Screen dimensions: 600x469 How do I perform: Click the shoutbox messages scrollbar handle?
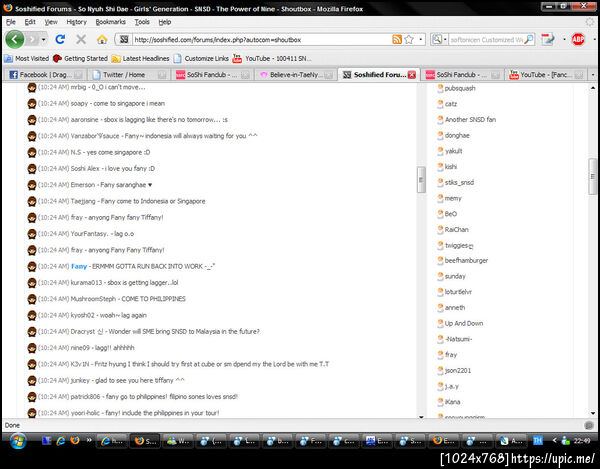click(x=421, y=179)
